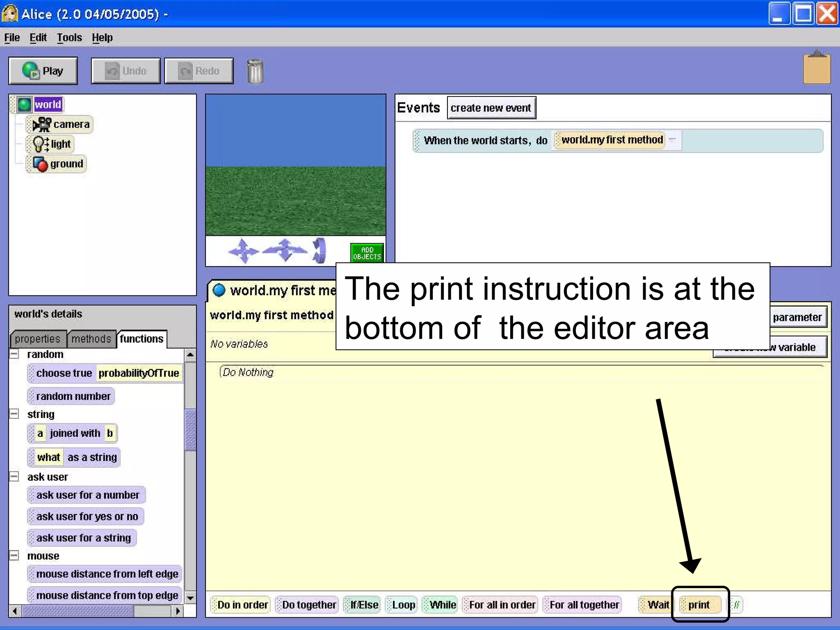Select the For all in order tile
The image size is (840, 630).
click(500, 605)
